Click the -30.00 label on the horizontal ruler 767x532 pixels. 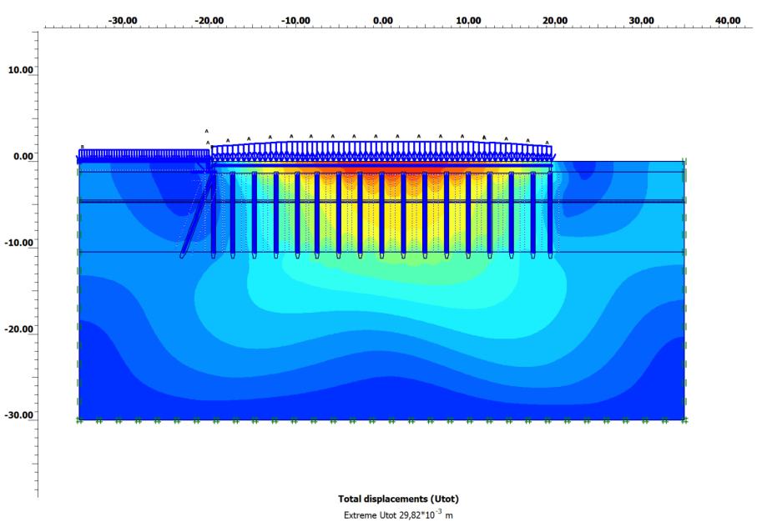123,21
